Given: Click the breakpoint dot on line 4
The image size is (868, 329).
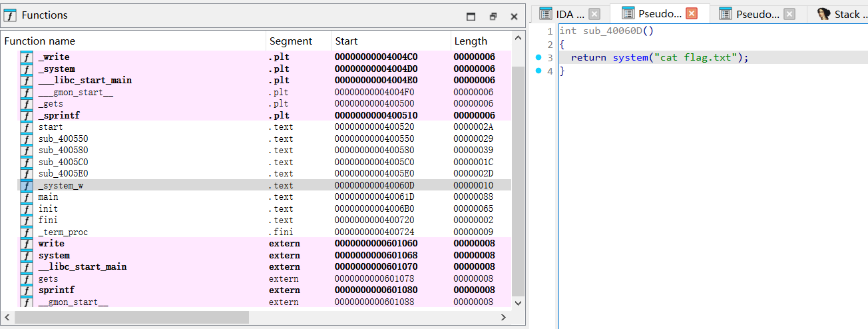Looking at the screenshot, I should (x=539, y=71).
